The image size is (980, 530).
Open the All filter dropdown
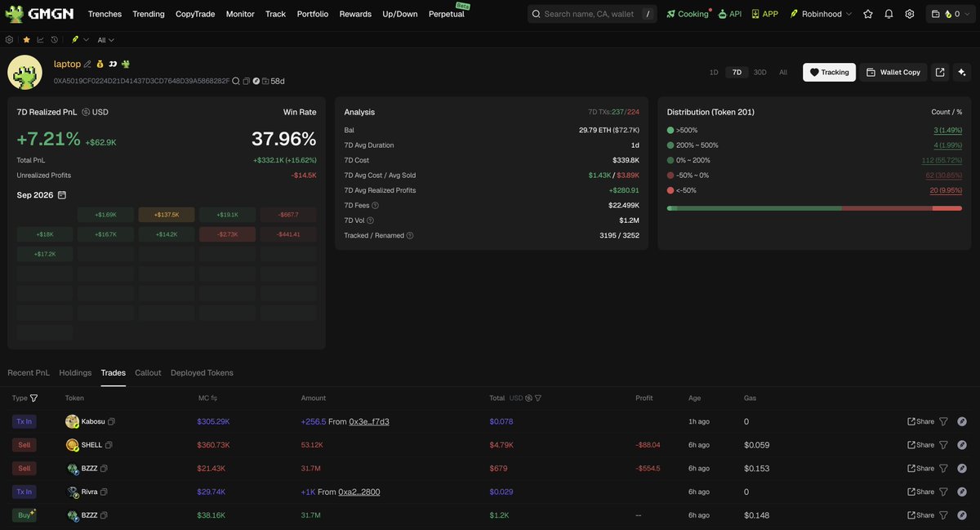click(x=106, y=40)
